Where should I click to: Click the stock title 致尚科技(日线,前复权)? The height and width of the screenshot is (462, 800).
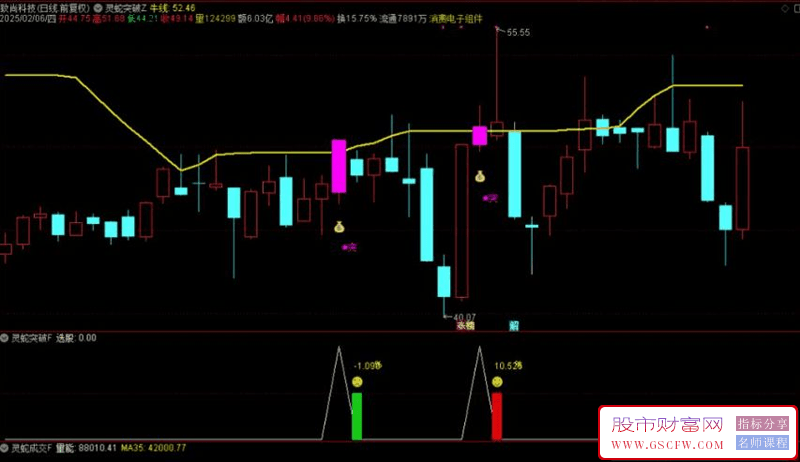[x=45, y=8]
